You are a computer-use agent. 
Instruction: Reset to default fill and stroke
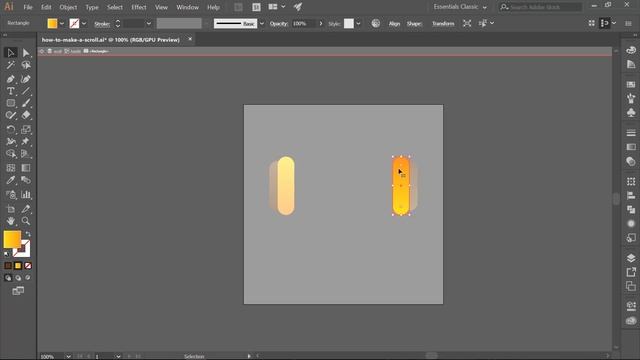[x=7, y=254]
